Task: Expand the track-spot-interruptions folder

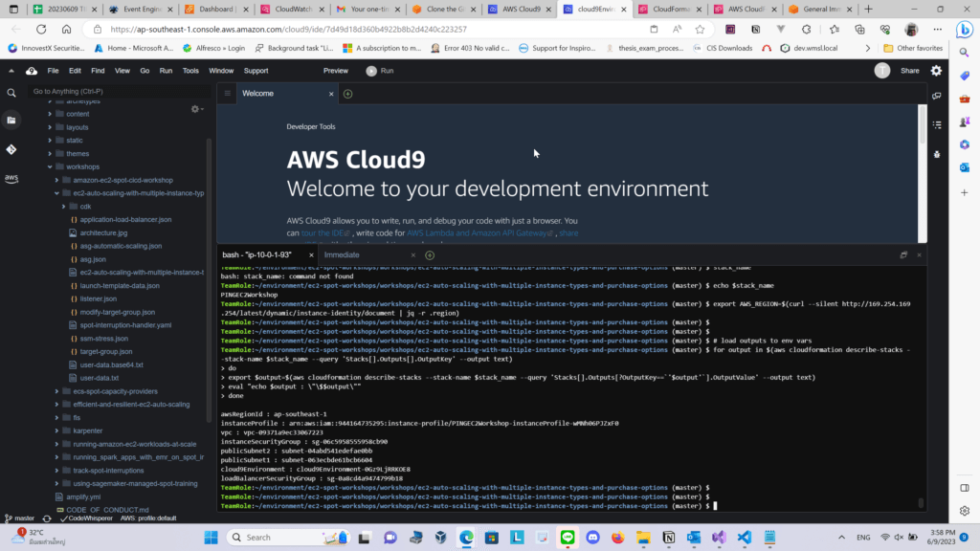Action: point(56,471)
